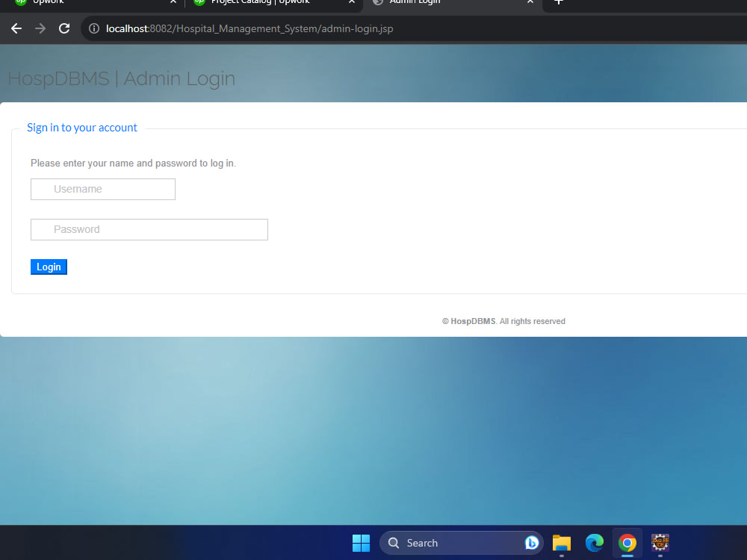Click 'Sign in to your account' legend

pyautogui.click(x=82, y=128)
